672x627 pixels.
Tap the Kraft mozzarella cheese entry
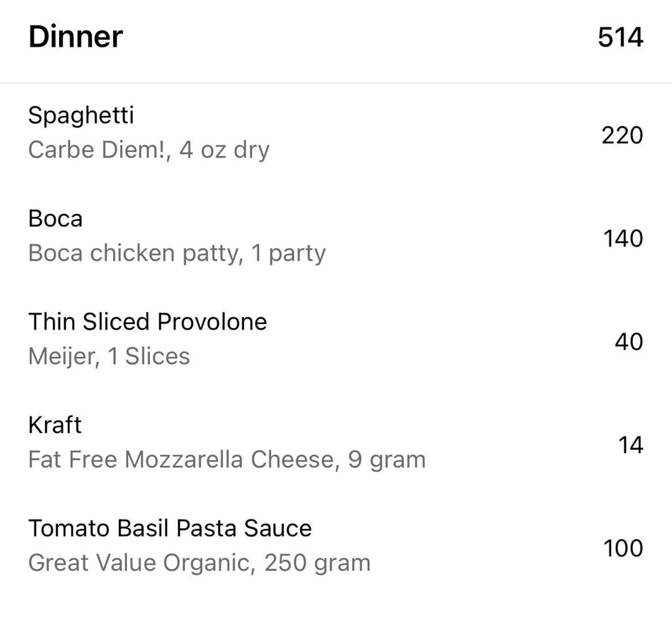(336, 443)
